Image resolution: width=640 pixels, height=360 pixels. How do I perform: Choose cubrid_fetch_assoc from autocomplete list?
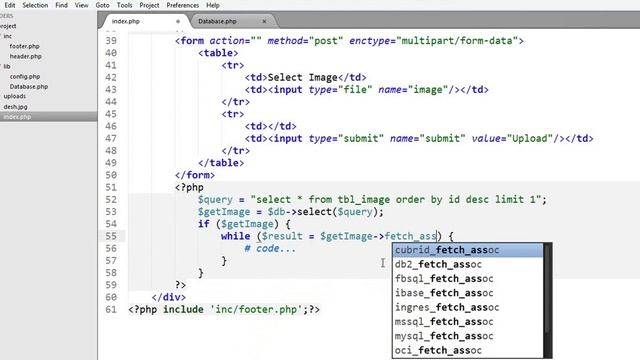point(468,250)
